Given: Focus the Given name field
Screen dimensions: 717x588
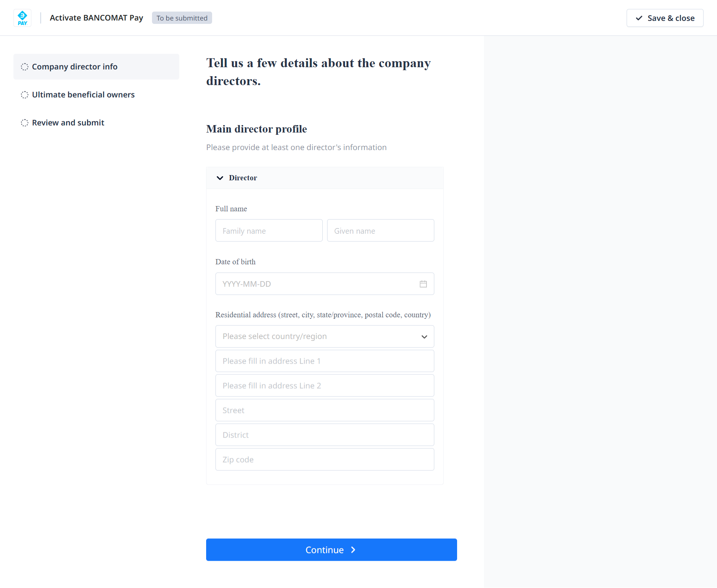Looking at the screenshot, I should [x=380, y=231].
